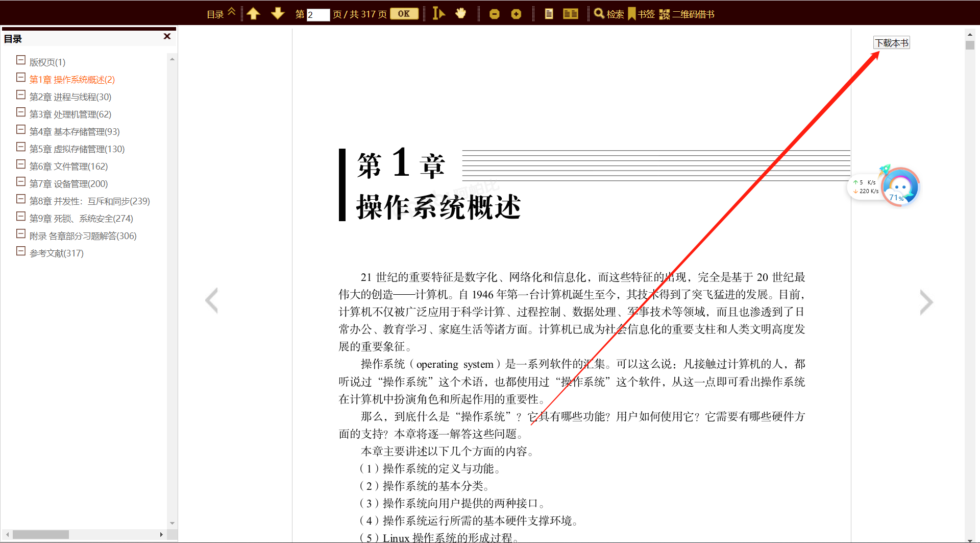Screen dimensions: 980x543
Task: Open 第9章 死锁、系统安全(274) entry
Action: point(81,219)
